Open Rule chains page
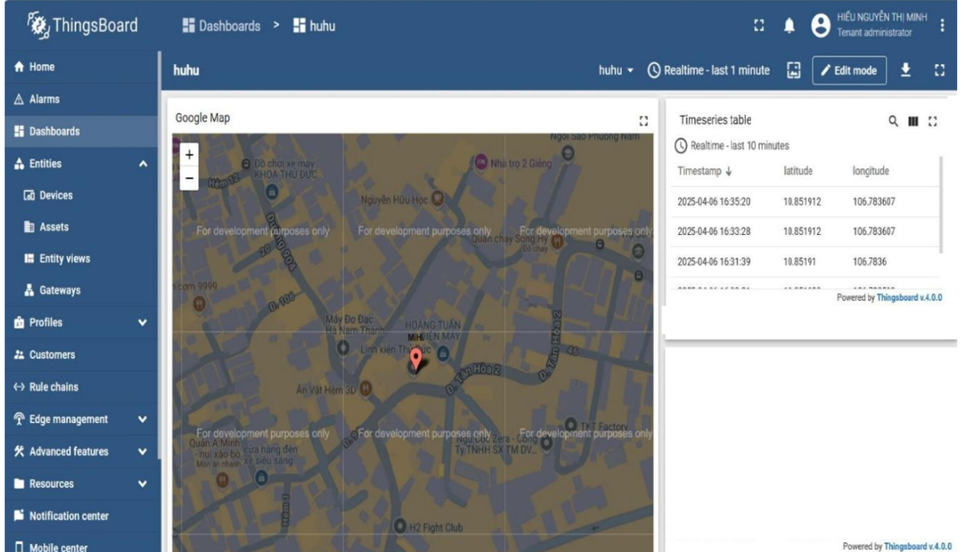Viewport: 980px width, 552px height. tap(79, 386)
